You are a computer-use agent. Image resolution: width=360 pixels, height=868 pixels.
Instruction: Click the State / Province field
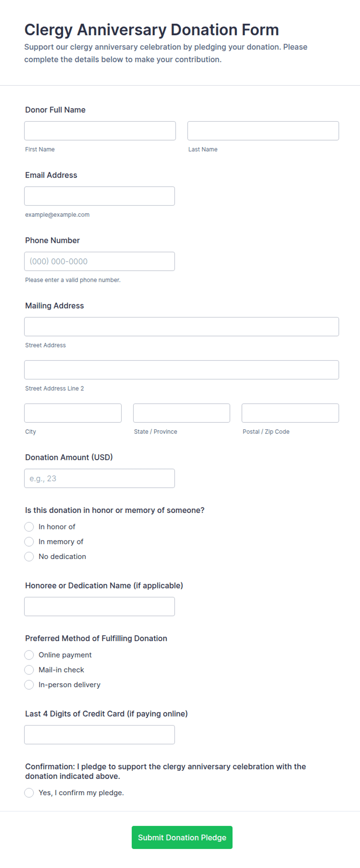tap(181, 413)
